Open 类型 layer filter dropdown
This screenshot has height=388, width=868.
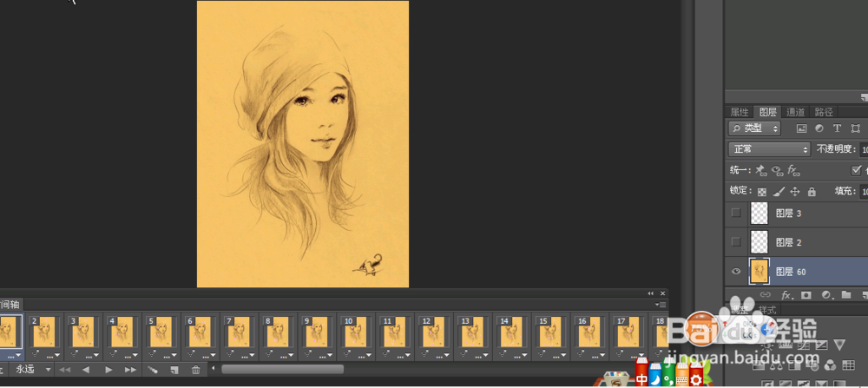click(754, 128)
